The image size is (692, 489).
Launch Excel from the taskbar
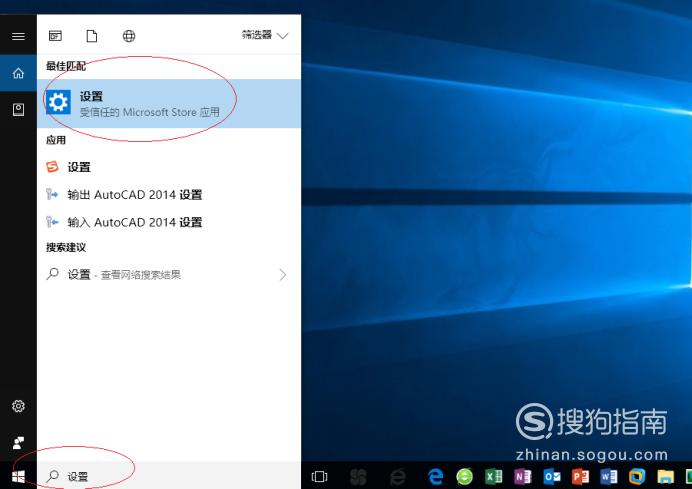point(494,477)
